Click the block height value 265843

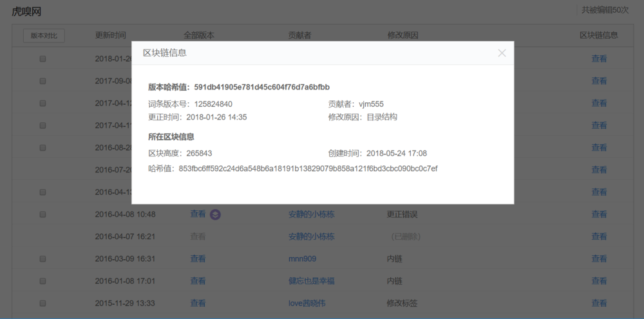pos(199,153)
